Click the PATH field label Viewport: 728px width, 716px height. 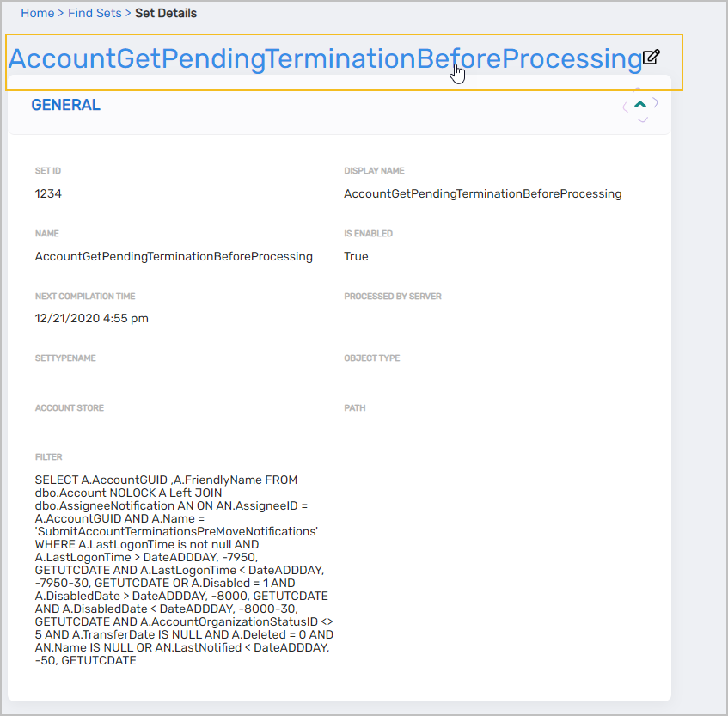[355, 408]
